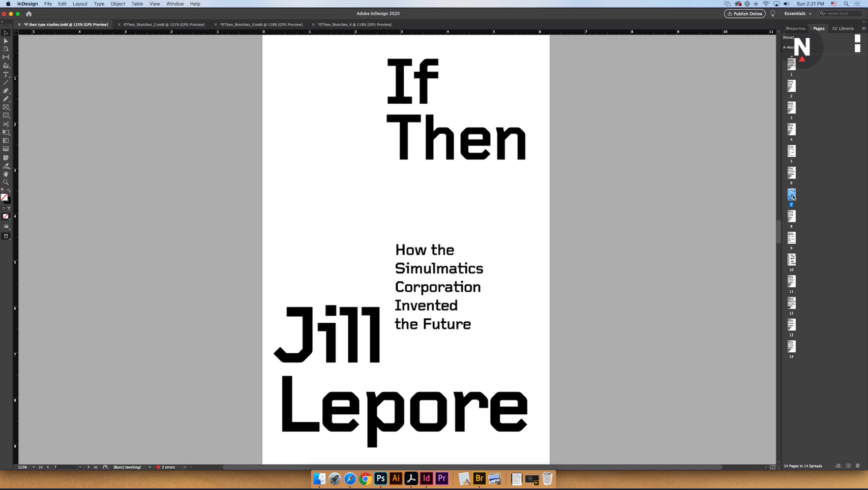Open the Pages panel flyout menu
This screenshot has width=868, height=490.
click(x=863, y=28)
